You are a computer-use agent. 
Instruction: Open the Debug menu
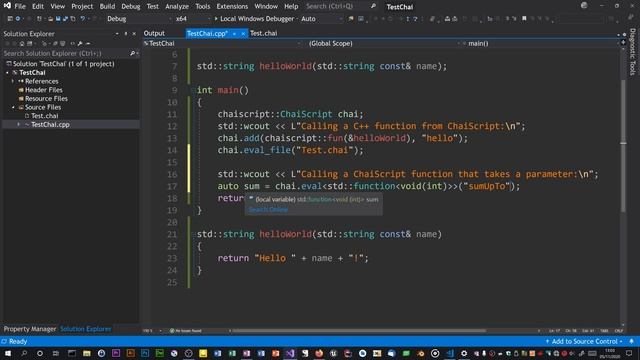131,7
